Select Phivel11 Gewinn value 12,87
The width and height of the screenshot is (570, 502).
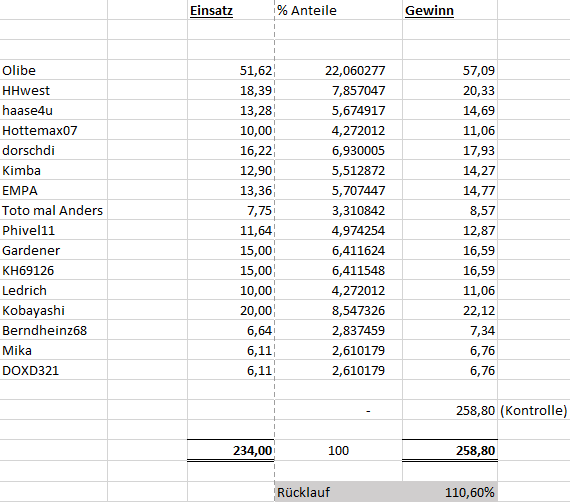[x=450, y=230]
